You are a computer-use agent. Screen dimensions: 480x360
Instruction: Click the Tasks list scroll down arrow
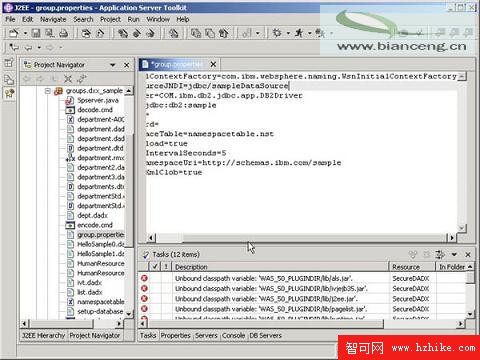coord(470,314)
